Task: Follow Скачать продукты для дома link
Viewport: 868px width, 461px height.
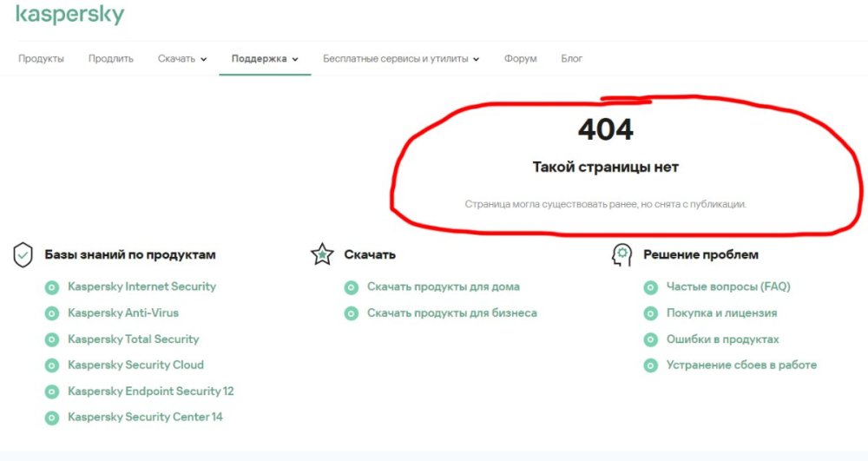Action: click(444, 286)
